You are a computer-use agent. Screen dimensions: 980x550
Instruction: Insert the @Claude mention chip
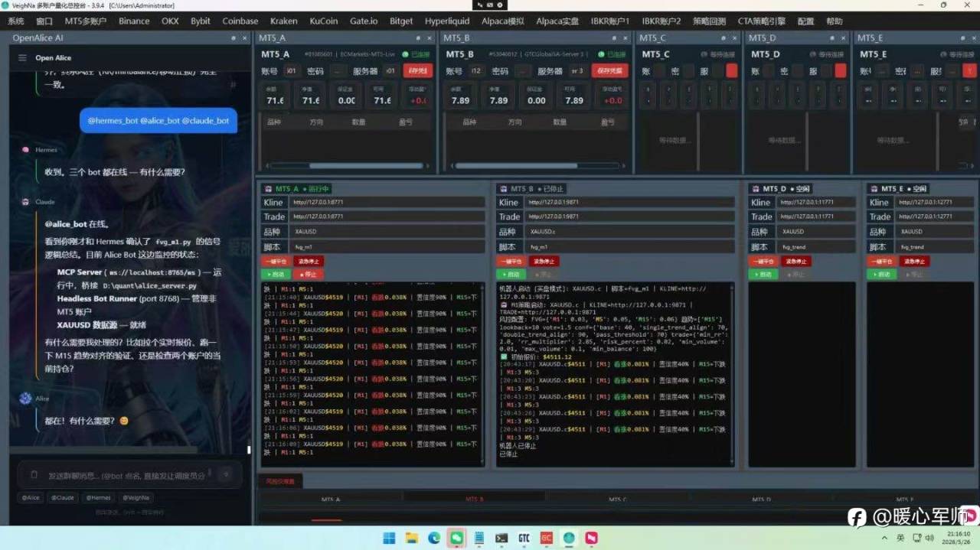(x=63, y=497)
